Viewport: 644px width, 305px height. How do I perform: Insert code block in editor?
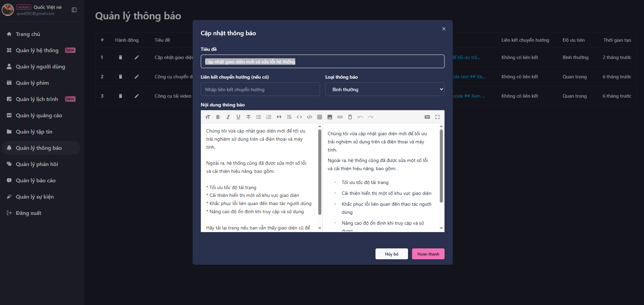[309, 117]
